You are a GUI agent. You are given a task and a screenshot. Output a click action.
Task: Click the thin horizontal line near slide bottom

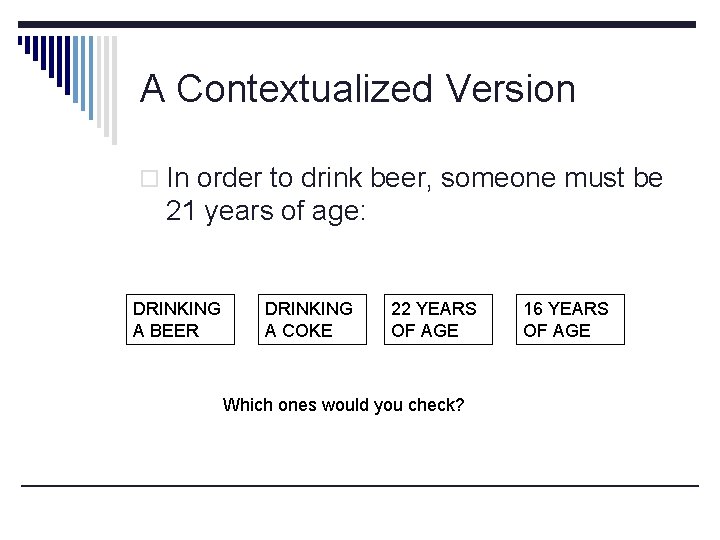(x=360, y=486)
